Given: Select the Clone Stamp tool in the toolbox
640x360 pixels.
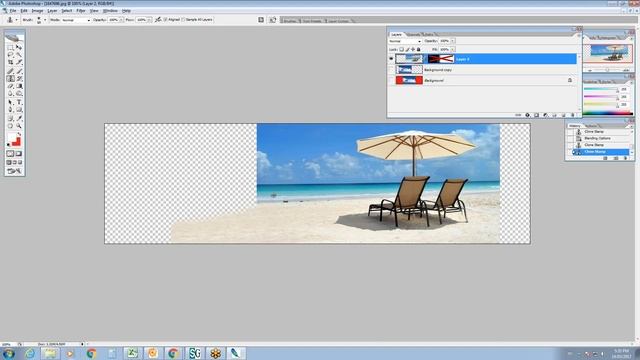Looking at the screenshot, I should point(11,78).
